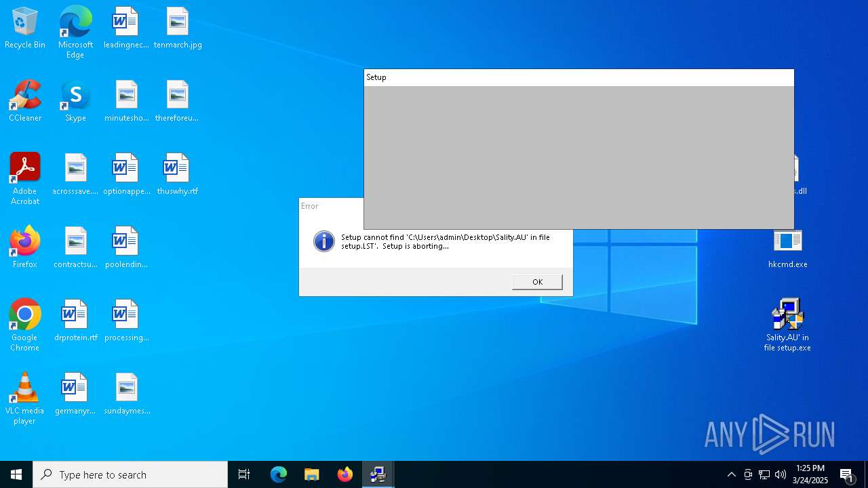Select the poolendin... Word document icon
Image resolution: width=868 pixels, height=488 pixels.
click(126, 248)
